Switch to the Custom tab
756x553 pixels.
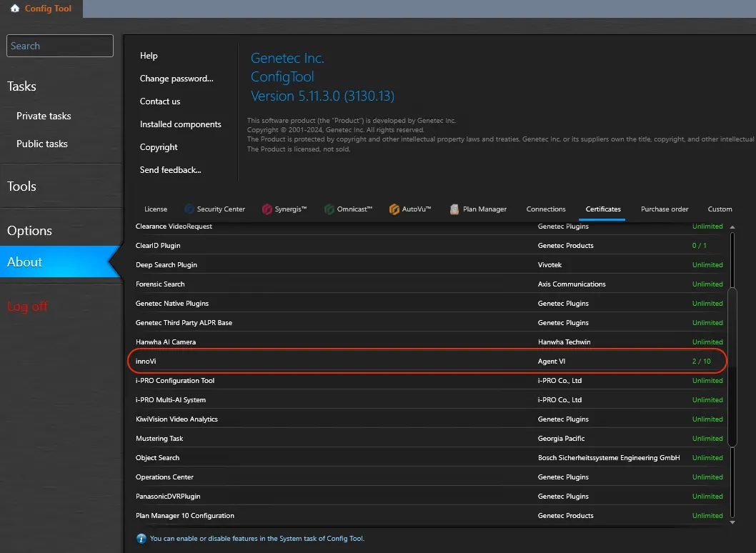[x=720, y=209]
